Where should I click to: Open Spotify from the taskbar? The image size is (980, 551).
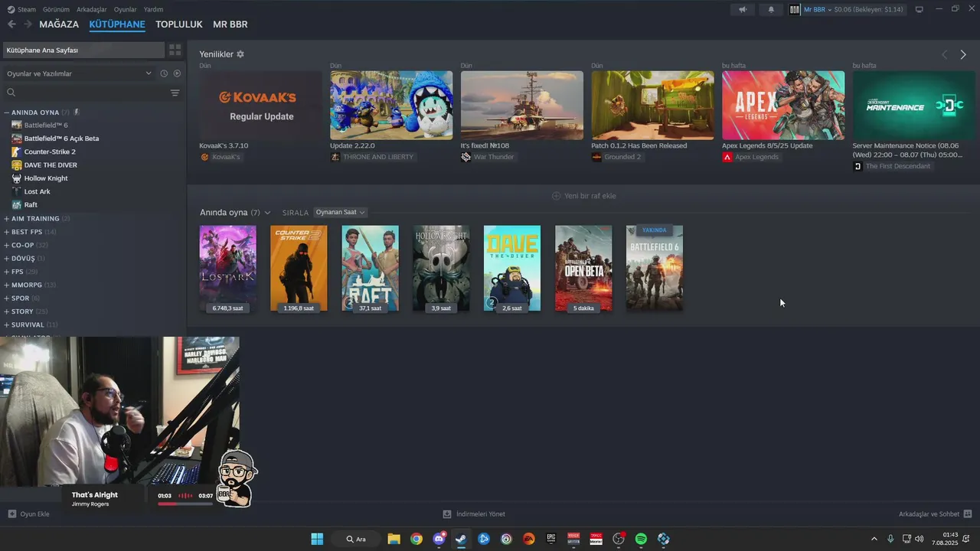tap(641, 539)
